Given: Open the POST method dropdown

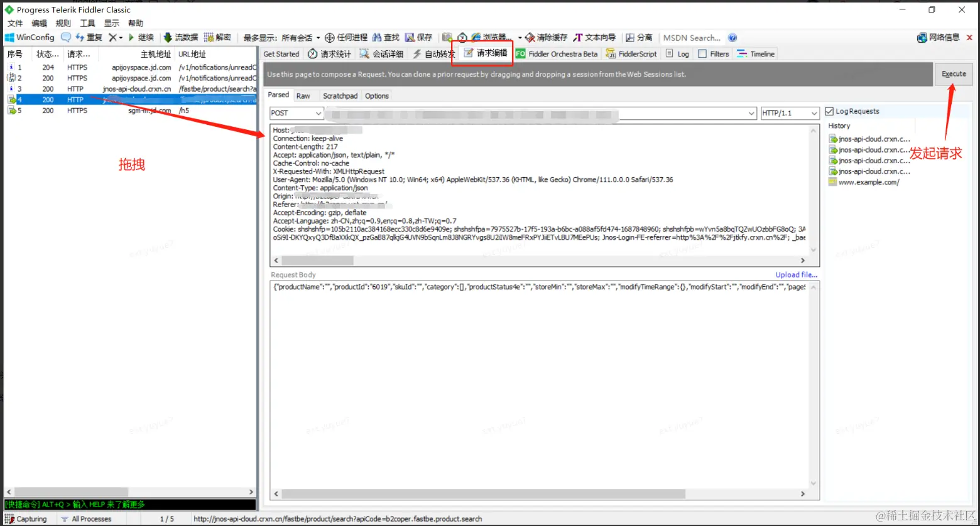Looking at the screenshot, I should tap(297, 113).
